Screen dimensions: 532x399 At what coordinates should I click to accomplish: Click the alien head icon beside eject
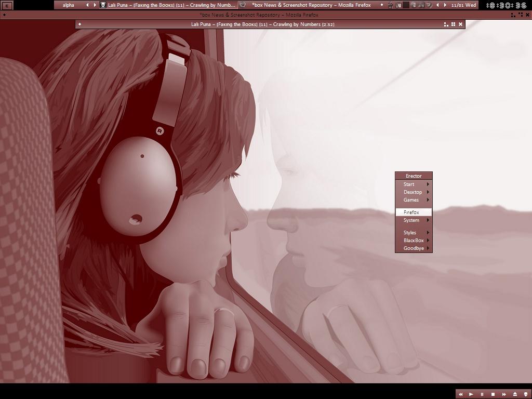point(526,394)
